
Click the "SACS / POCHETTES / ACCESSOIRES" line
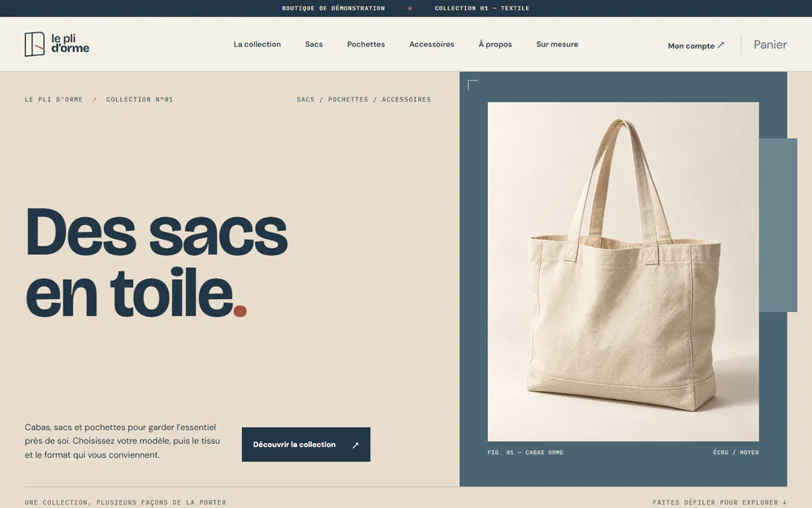point(364,99)
